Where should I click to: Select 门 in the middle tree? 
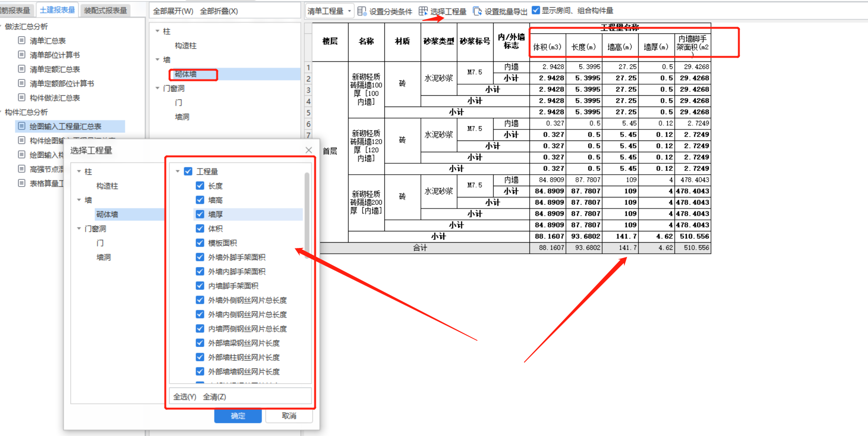tap(178, 102)
